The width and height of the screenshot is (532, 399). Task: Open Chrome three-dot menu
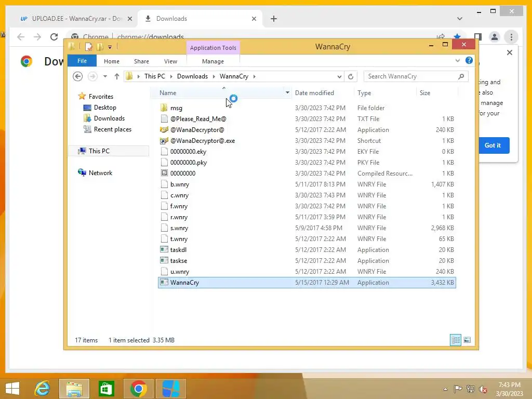[x=511, y=37]
